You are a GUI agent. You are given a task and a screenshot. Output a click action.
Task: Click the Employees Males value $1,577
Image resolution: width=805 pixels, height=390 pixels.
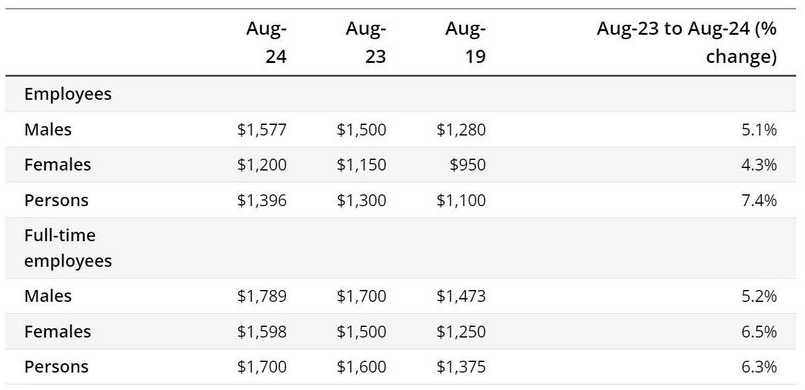click(262, 130)
